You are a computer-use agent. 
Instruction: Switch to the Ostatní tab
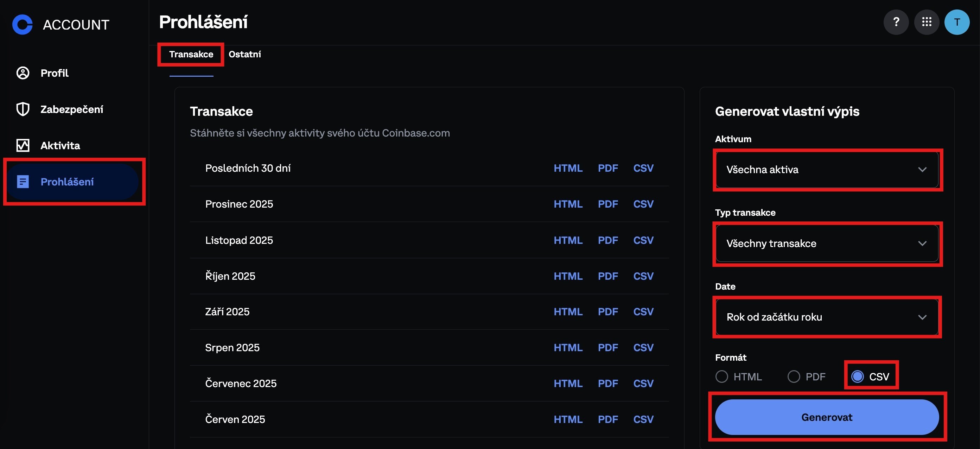point(244,54)
